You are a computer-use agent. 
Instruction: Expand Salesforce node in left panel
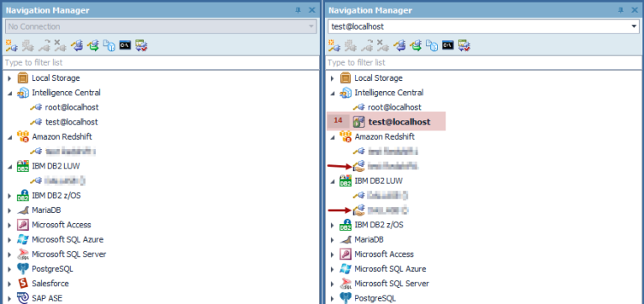(x=9, y=284)
